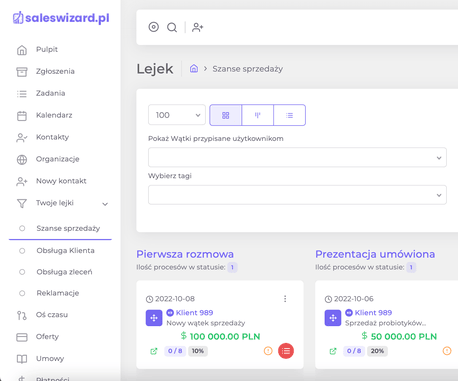Open Oferty menu item
This screenshot has height=381, width=458.
click(47, 337)
